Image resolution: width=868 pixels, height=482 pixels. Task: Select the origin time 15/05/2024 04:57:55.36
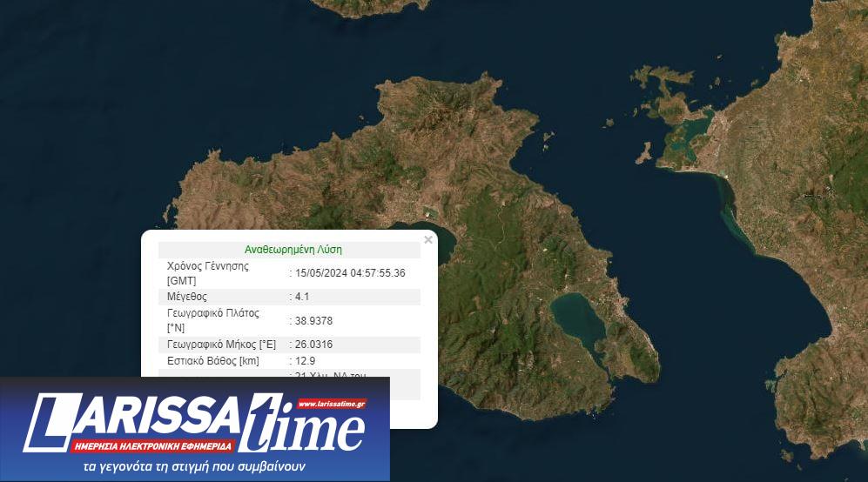coord(350,273)
